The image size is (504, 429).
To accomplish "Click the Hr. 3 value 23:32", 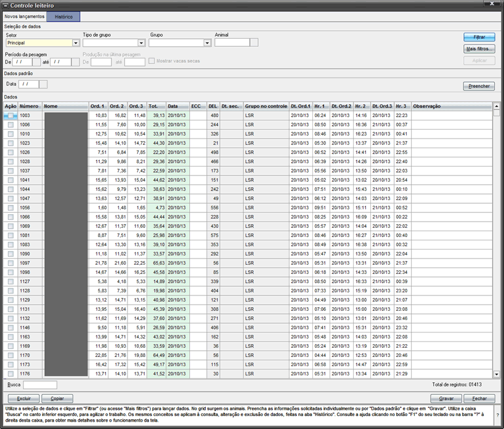I will coord(402,327).
